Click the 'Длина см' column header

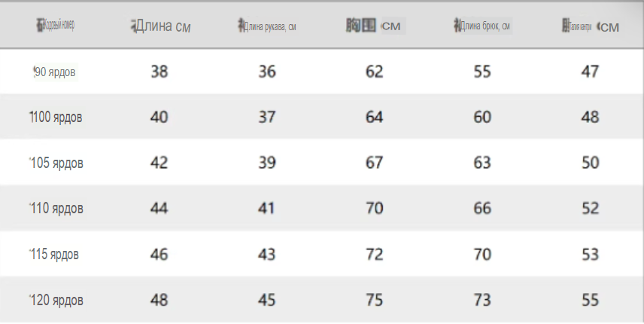pos(161,26)
